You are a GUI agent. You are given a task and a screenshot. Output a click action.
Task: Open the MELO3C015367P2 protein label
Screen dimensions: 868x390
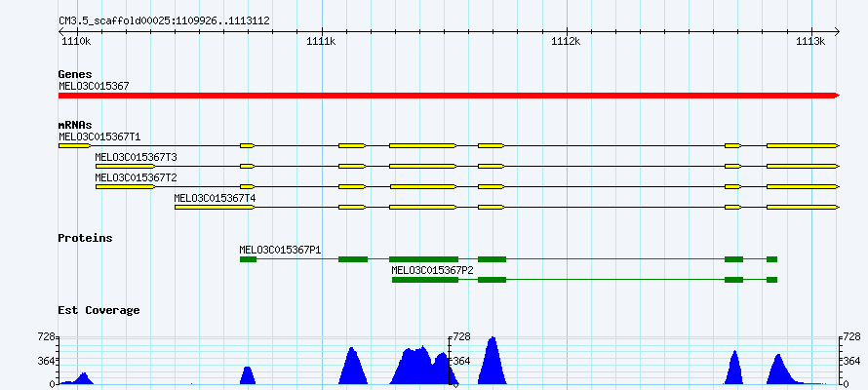(x=432, y=270)
